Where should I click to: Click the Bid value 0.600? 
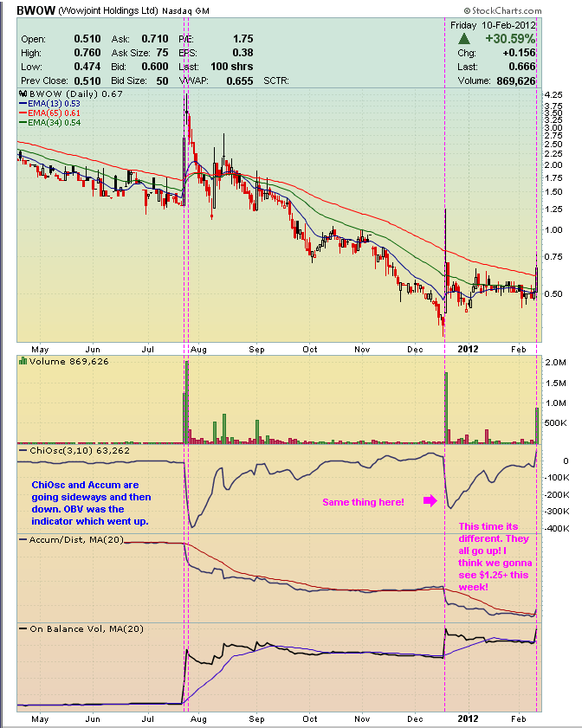point(155,67)
